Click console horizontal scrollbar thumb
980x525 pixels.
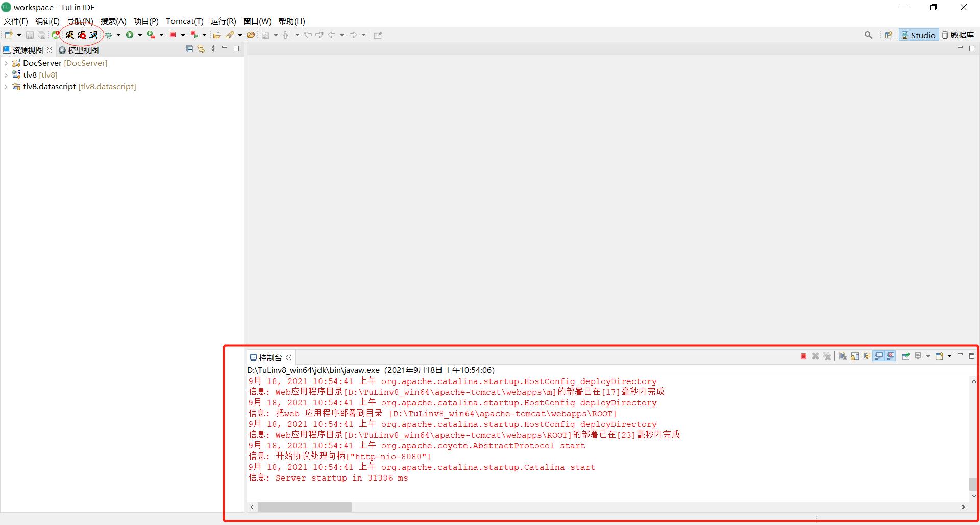tap(305, 507)
